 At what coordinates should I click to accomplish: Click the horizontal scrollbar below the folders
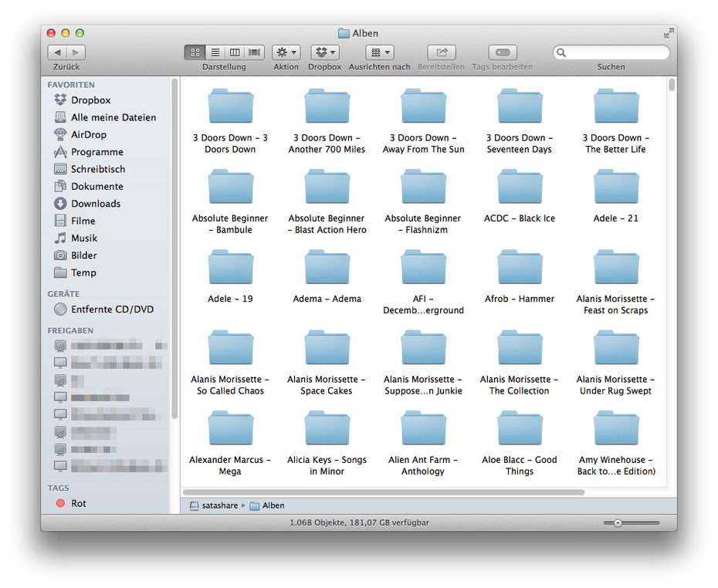click(384, 492)
